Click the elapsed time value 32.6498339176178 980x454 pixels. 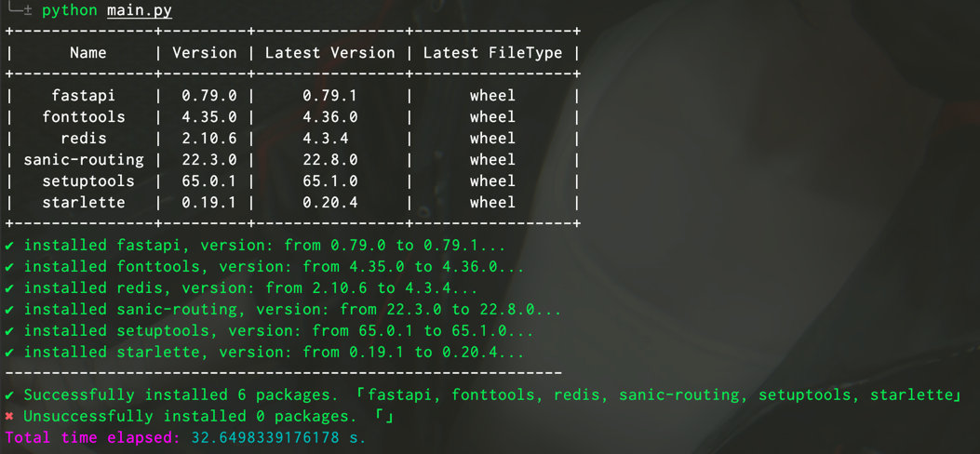[265, 437]
